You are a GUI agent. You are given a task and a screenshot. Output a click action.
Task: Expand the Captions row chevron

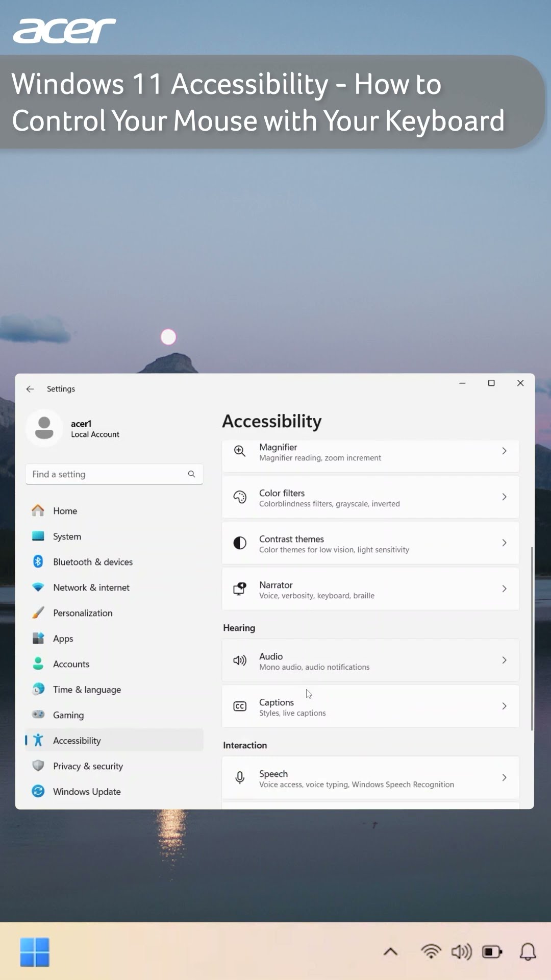click(x=504, y=706)
